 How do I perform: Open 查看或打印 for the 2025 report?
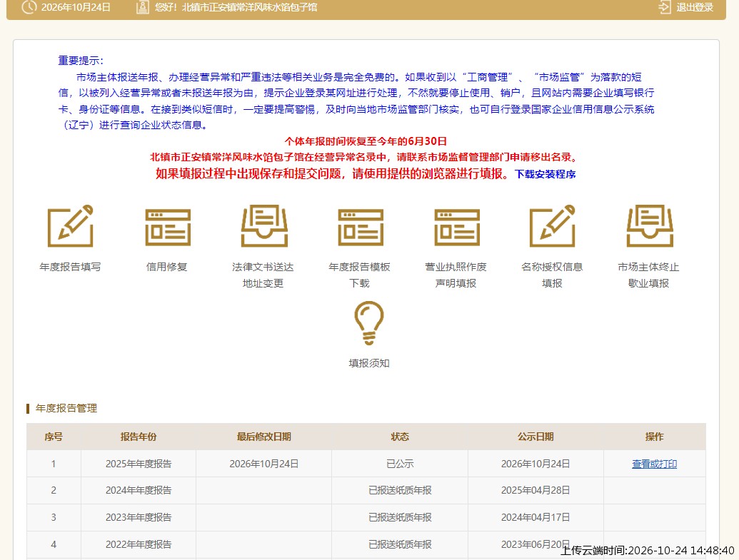(654, 464)
